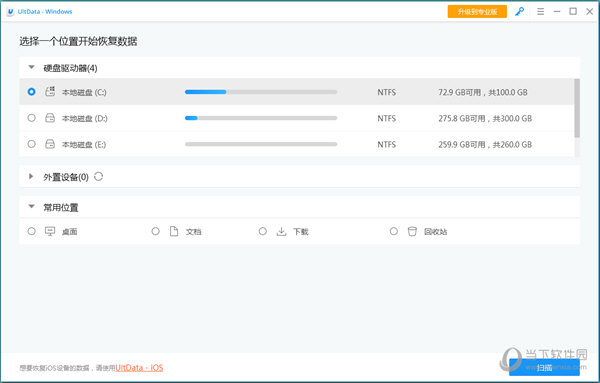600x383 pixels.
Task: Open the UltData - iOS link
Action: [139, 368]
